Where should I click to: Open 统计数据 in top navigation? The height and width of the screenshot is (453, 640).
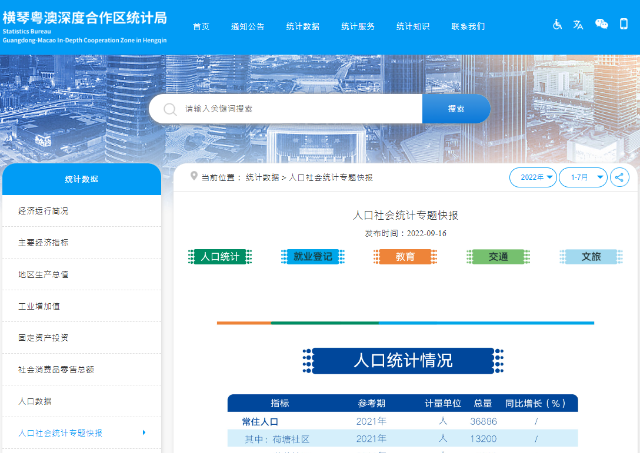click(x=302, y=27)
